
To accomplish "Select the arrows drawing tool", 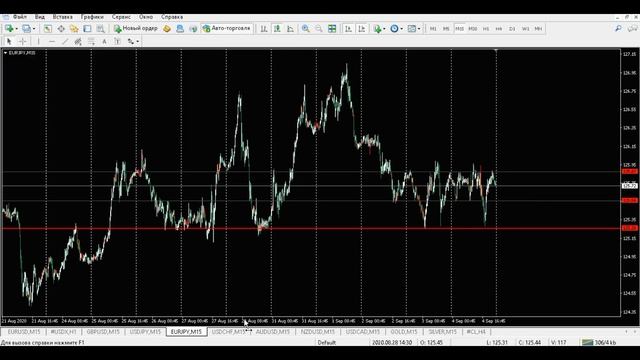I will (130, 41).
